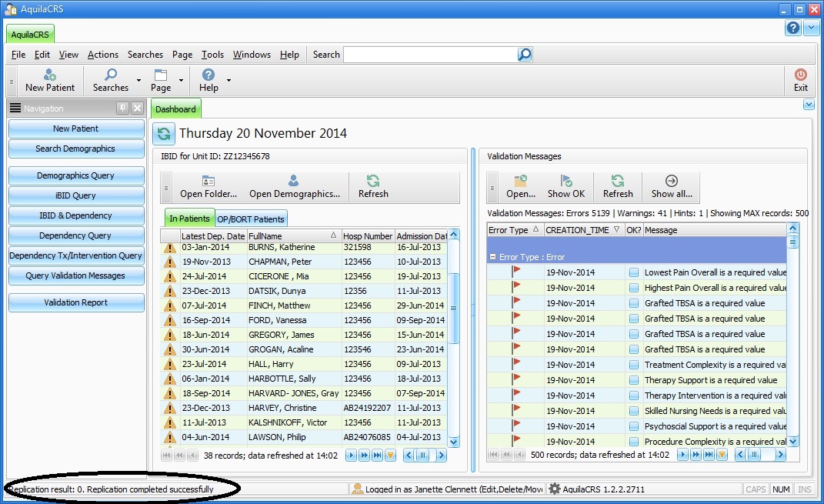
Task: Click the green dashboard refresh icon beside date
Action: pyautogui.click(x=164, y=134)
